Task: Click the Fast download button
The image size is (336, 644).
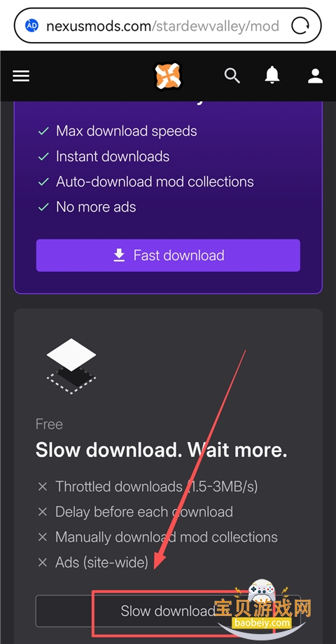Action: pyautogui.click(x=168, y=256)
